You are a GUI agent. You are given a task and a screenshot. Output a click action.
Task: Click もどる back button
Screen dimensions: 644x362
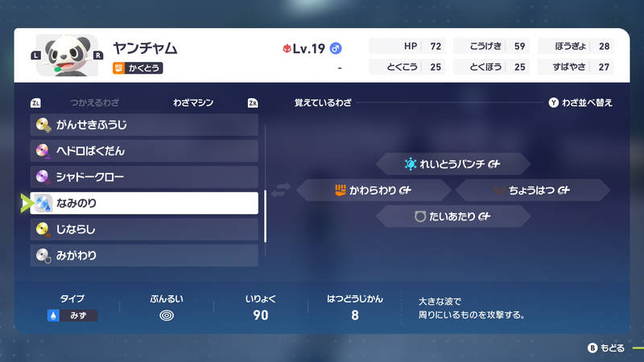pyautogui.click(x=606, y=348)
